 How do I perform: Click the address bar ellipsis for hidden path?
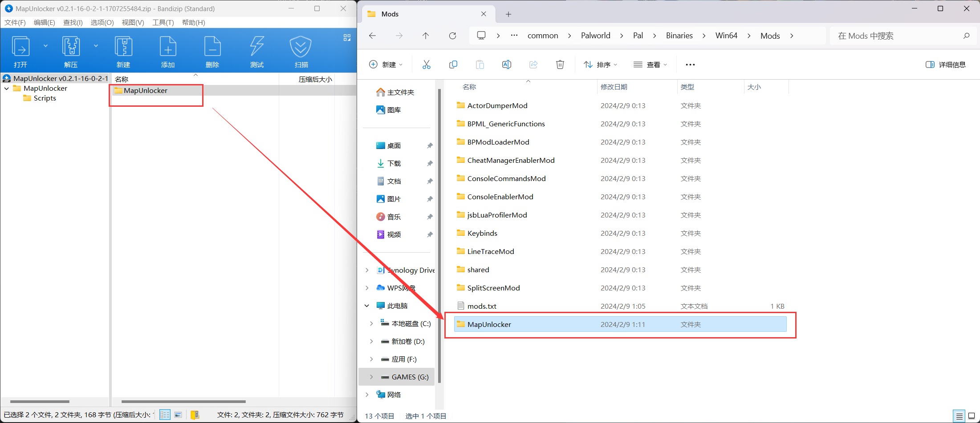click(x=514, y=36)
